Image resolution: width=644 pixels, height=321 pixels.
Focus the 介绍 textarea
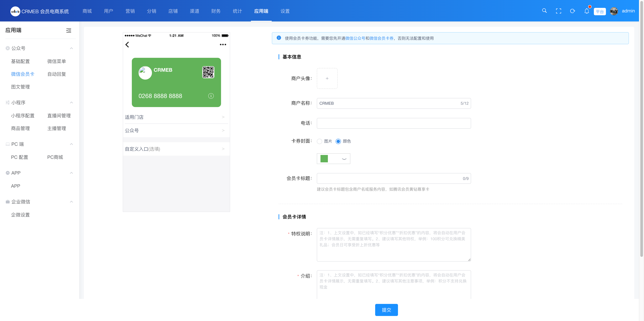point(394,285)
